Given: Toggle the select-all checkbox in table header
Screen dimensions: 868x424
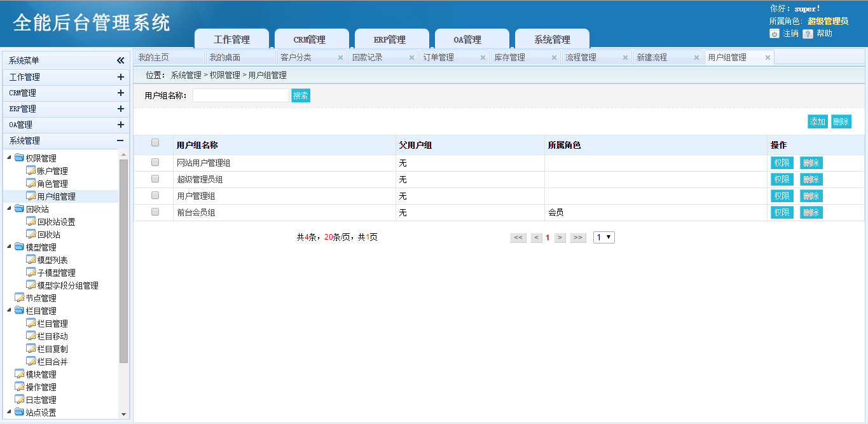Looking at the screenshot, I should tap(155, 143).
